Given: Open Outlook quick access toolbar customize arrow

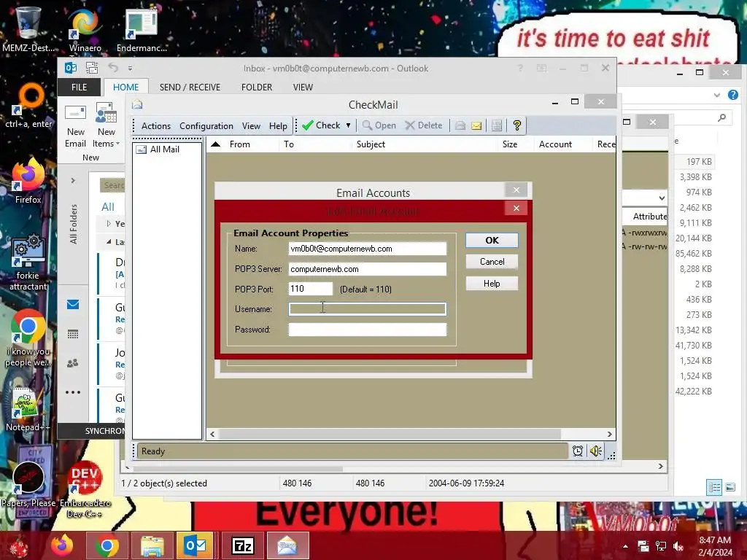Looking at the screenshot, I should (130, 69).
